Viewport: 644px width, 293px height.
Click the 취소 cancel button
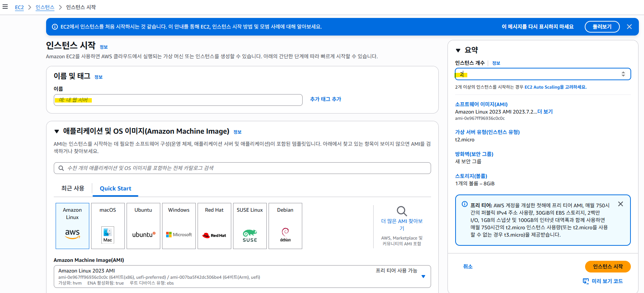point(468,267)
